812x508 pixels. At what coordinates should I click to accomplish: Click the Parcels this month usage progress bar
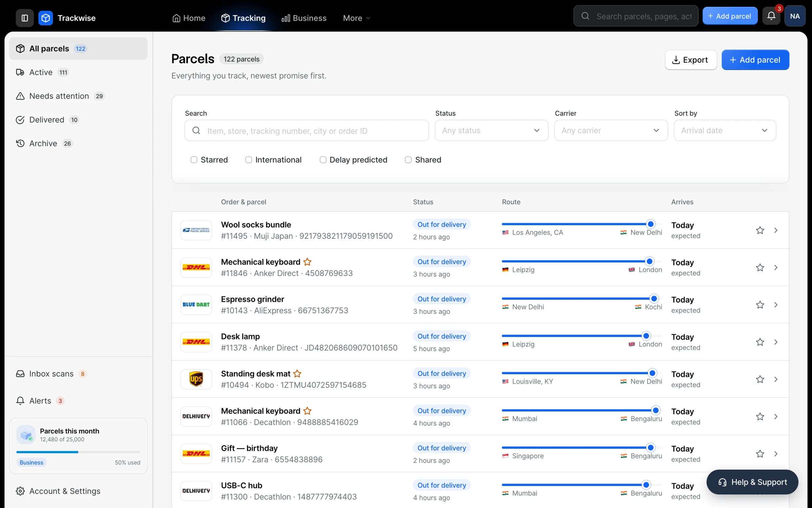pos(78,452)
